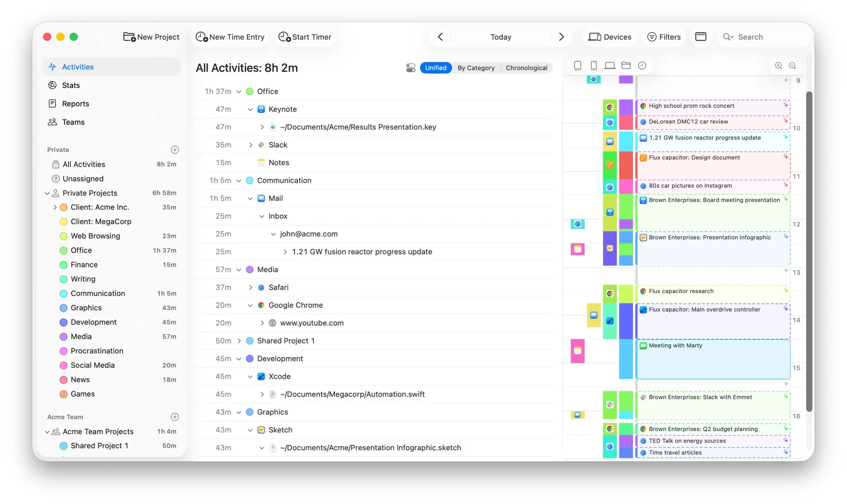Switch activity view to Chronological

(526, 67)
